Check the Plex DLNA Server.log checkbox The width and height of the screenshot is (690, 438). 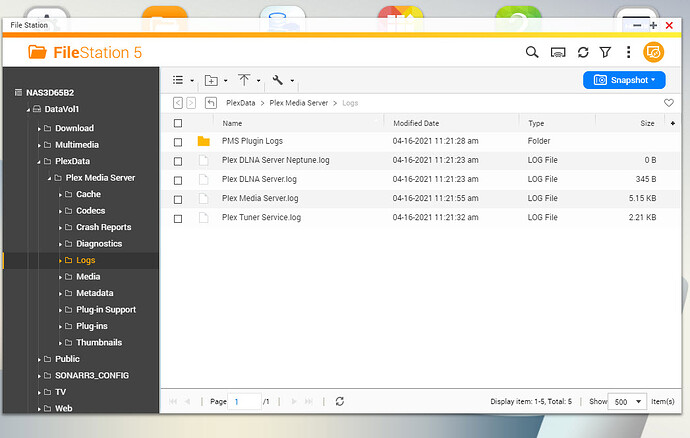(178, 180)
